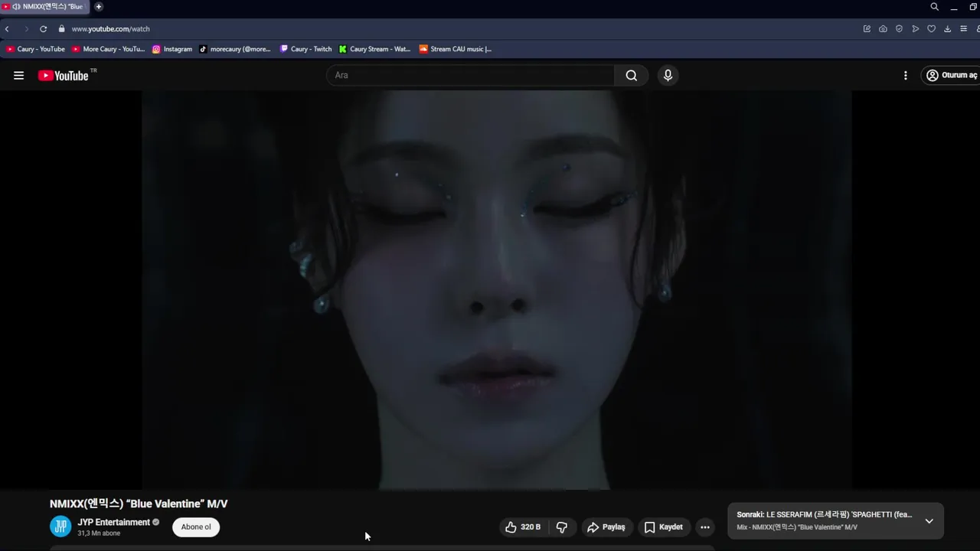Subscribe with Abone ol button

(196, 527)
